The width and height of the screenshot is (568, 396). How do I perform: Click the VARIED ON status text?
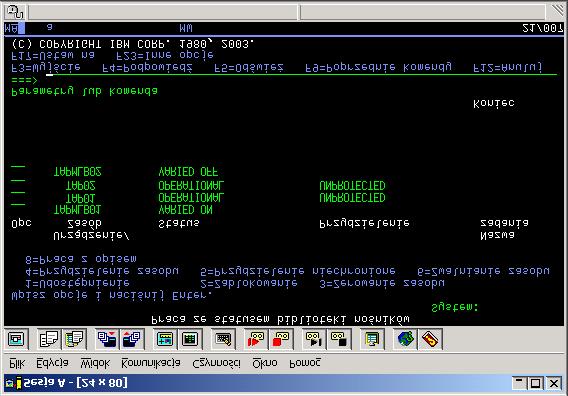click(185, 210)
